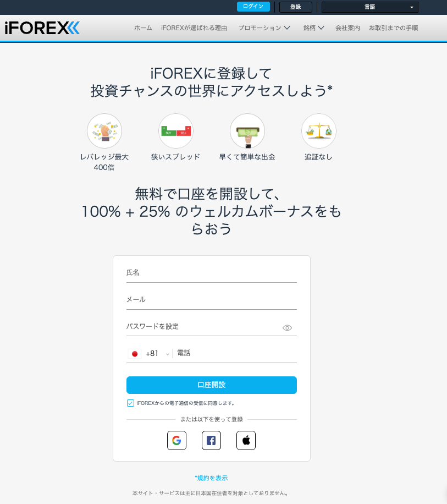
Task: Click the Japan flag icon in phone field
Action: [135, 353]
